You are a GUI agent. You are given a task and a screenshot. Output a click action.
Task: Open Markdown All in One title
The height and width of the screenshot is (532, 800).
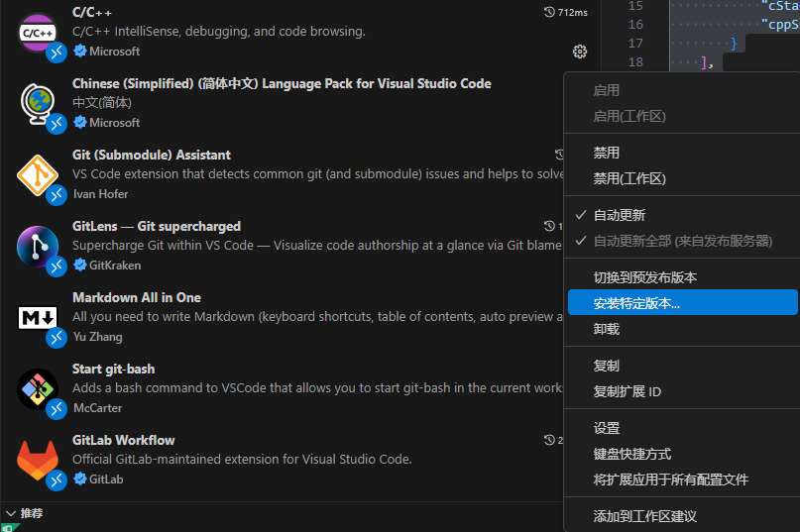click(x=137, y=297)
